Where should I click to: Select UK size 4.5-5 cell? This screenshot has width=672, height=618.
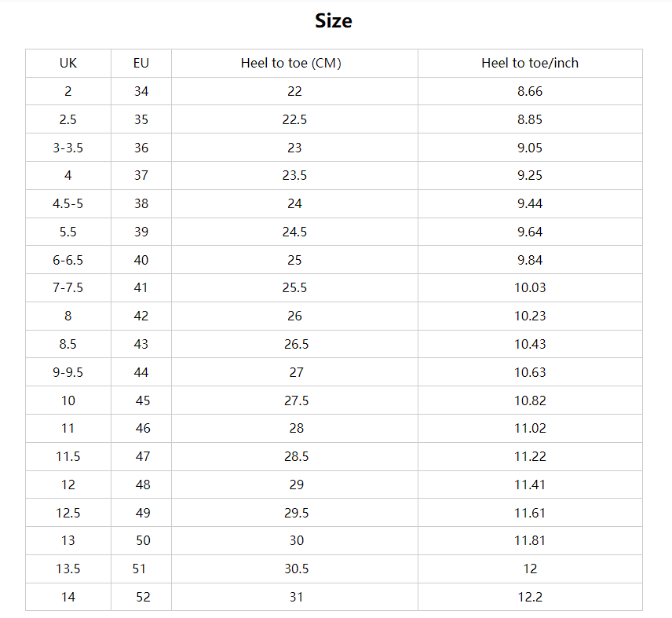(68, 203)
